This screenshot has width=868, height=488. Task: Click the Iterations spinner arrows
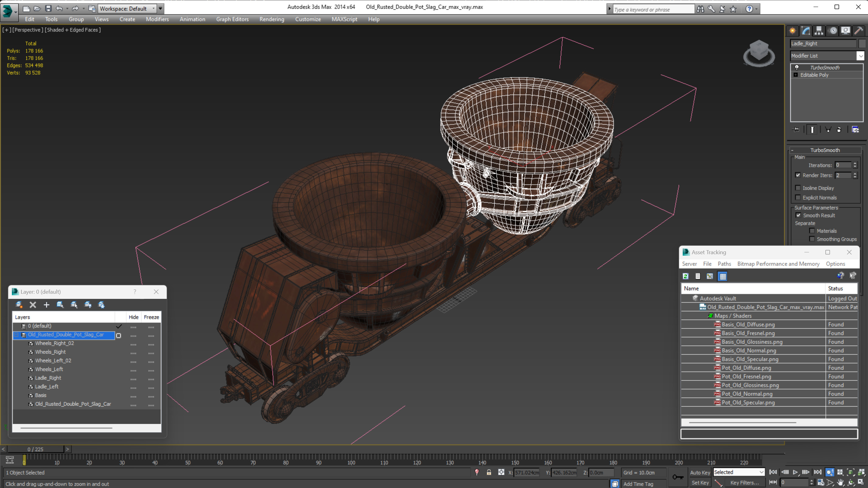pyautogui.click(x=855, y=165)
